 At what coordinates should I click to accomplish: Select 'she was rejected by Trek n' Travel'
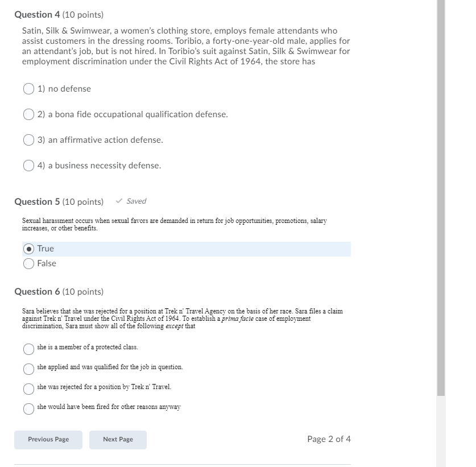tap(28, 389)
